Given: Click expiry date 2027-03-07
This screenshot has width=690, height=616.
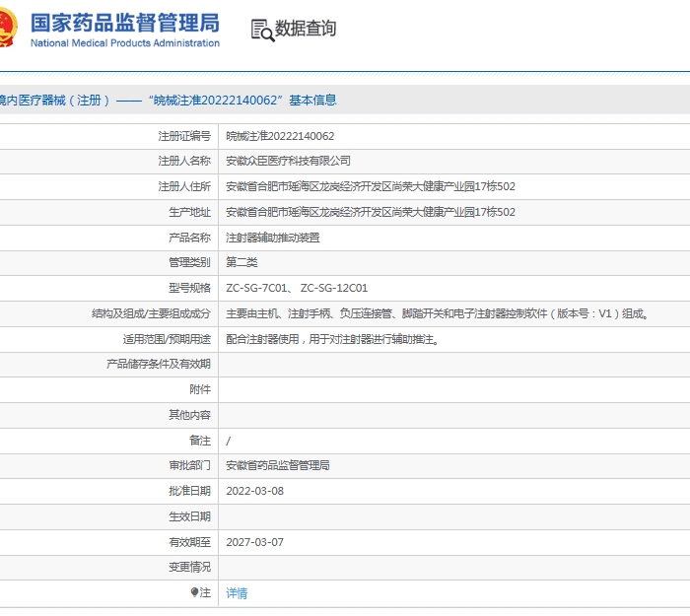Looking at the screenshot, I should pos(254,542).
